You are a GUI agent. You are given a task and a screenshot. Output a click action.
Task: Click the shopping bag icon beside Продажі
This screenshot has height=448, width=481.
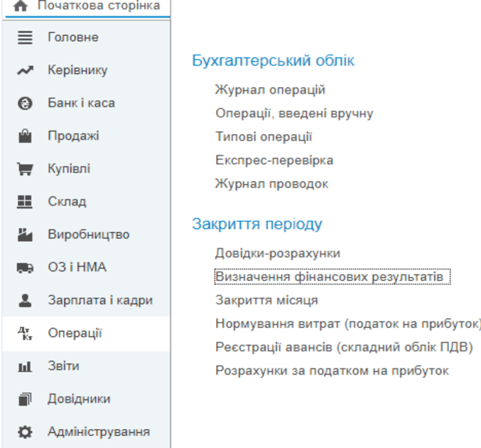(x=21, y=136)
